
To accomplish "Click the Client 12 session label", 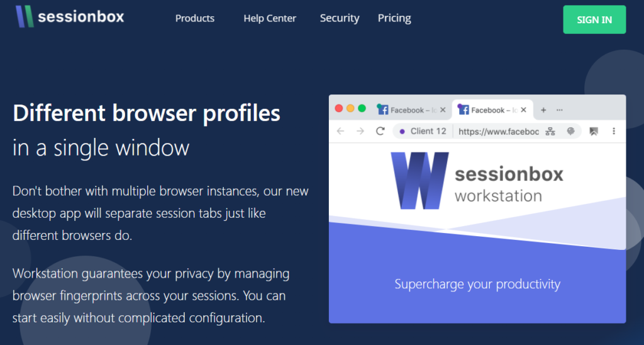I will click(x=423, y=131).
